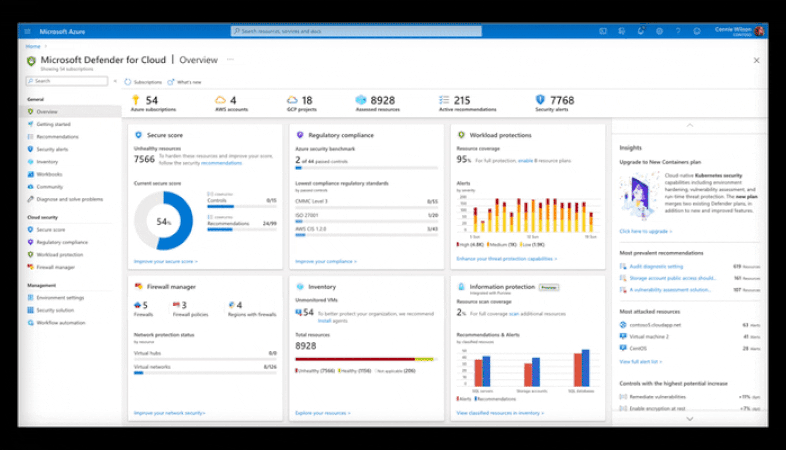Open the Azure portal hamburger menu
Viewport: 786px width, 450px height.
tap(28, 31)
